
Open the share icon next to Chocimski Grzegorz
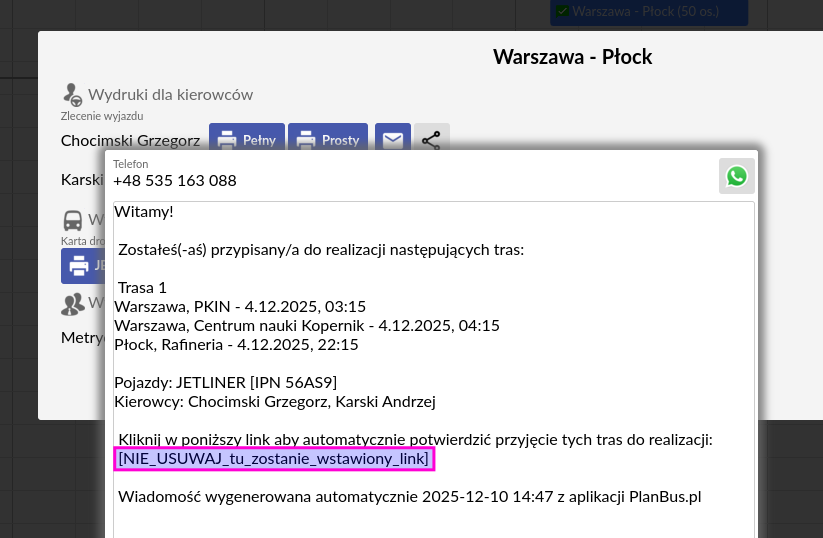tap(431, 140)
